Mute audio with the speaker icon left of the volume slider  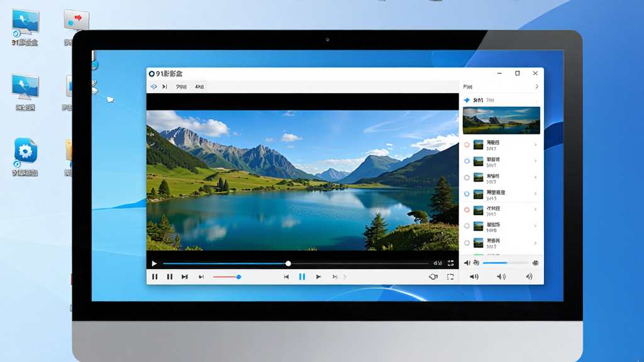coord(467,263)
